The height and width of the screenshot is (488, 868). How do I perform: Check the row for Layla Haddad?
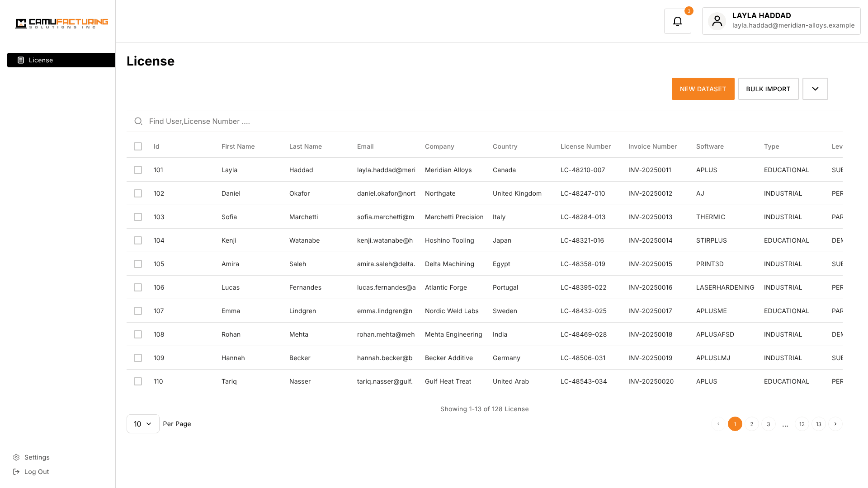[138, 170]
